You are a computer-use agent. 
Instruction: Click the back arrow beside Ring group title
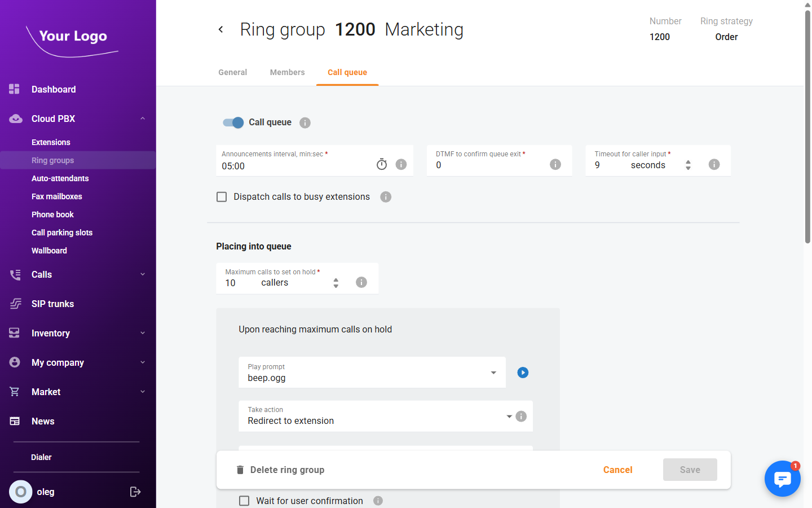[220, 29]
